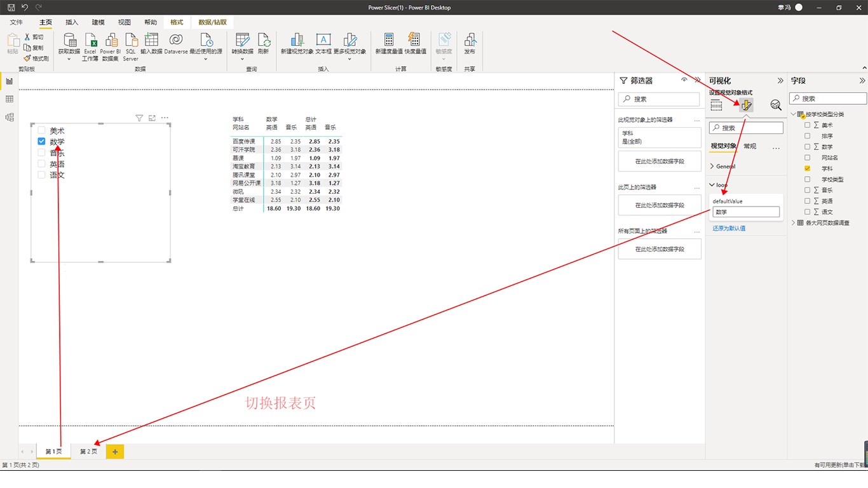Image resolution: width=868 pixels, height=488 pixels.
Task: Check the 英语 slicer checkbox
Action: tap(41, 163)
